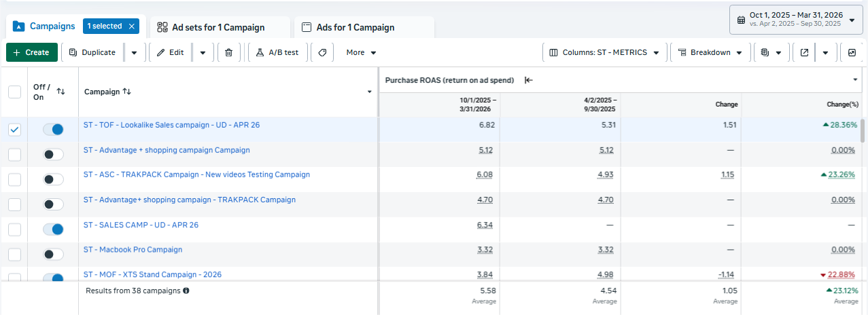Check the ST - Macbook Pro Campaign checkbox
This screenshot has width=868, height=315.
pos(14,255)
